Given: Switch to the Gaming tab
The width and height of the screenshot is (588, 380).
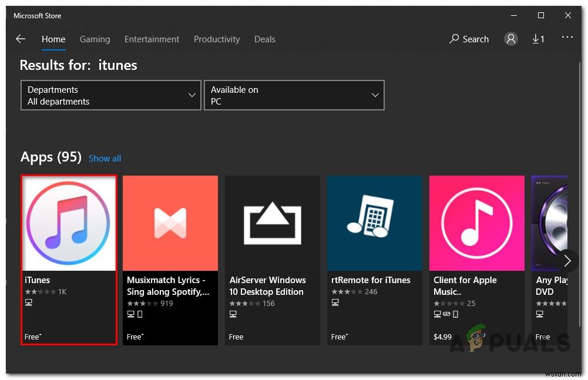Looking at the screenshot, I should tap(95, 39).
